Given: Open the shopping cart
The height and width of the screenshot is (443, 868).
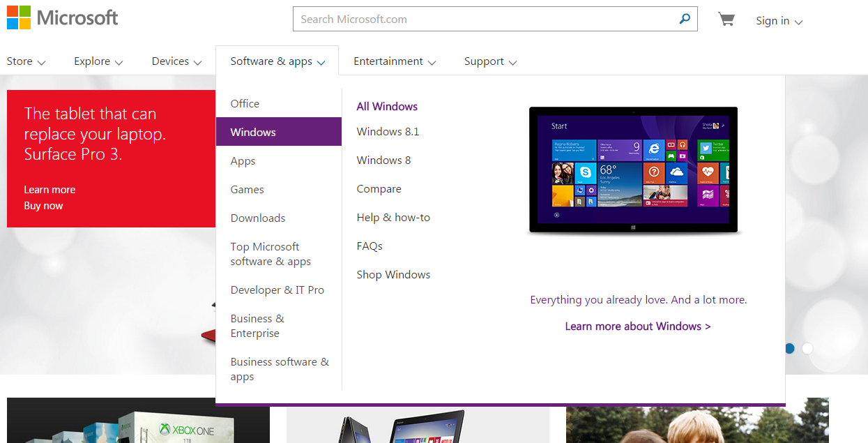Looking at the screenshot, I should [726, 20].
